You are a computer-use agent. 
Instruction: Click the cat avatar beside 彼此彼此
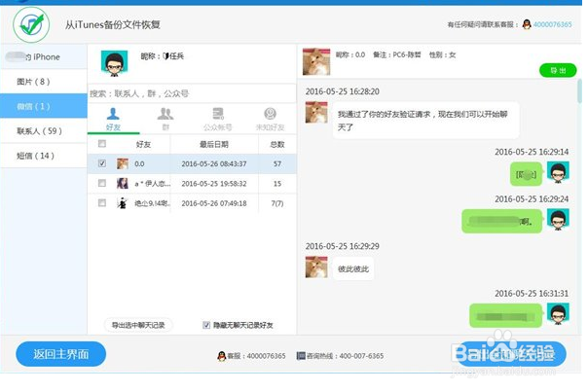[316, 267]
